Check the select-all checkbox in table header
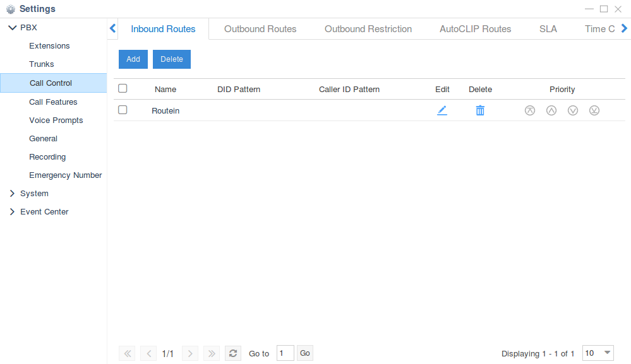Image resolution: width=631 pixels, height=364 pixels. (x=123, y=89)
